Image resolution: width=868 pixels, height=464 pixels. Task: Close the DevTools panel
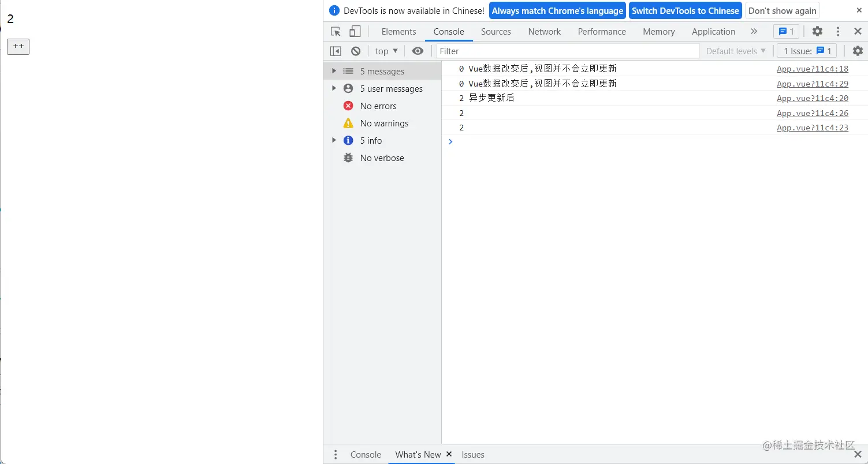(858, 32)
